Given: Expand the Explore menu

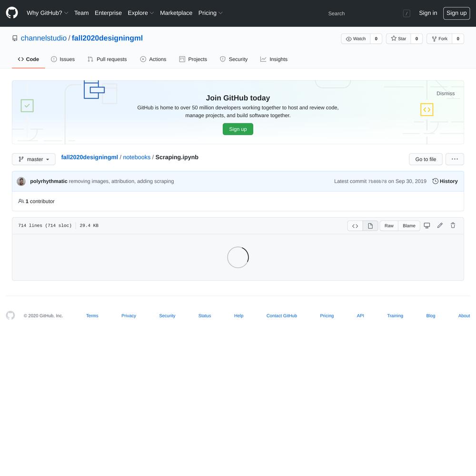Looking at the screenshot, I should click(x=141, y=13).
